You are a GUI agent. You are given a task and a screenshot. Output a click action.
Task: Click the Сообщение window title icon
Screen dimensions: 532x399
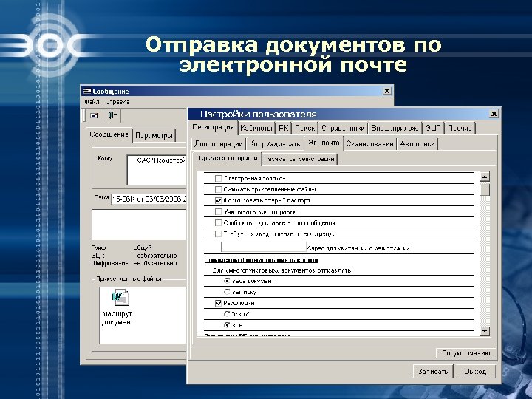tap(87, 92)
